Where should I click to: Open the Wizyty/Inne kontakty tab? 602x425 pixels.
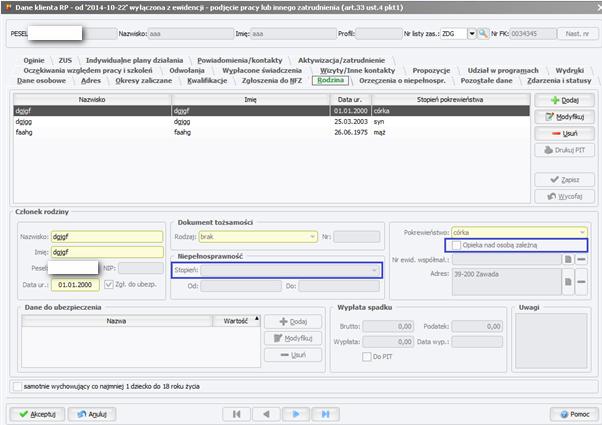357,71
